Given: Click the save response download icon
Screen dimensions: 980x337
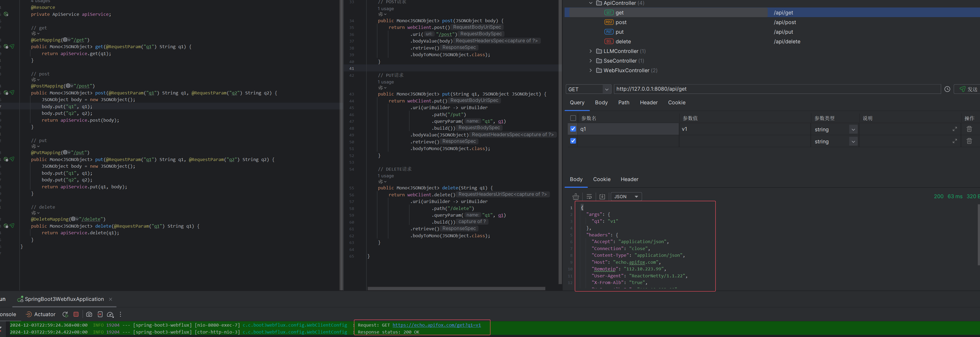Looking at the screenshot, I should coord(602,196).
